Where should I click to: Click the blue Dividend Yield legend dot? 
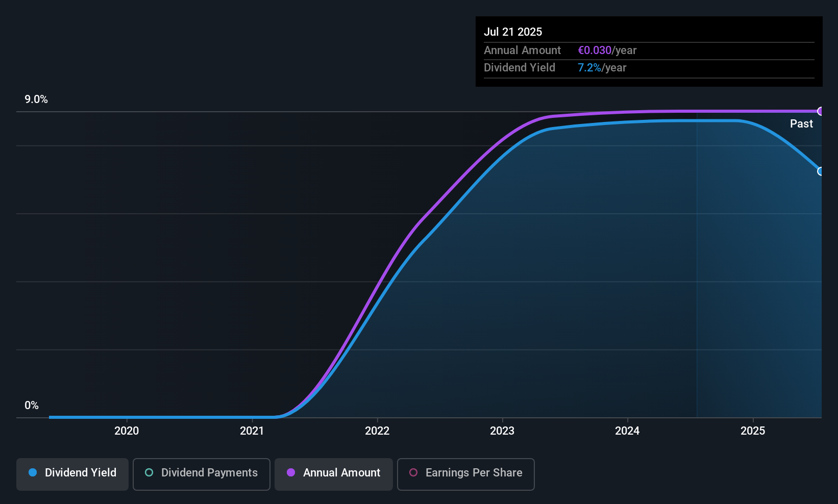[x=33, y=472]
